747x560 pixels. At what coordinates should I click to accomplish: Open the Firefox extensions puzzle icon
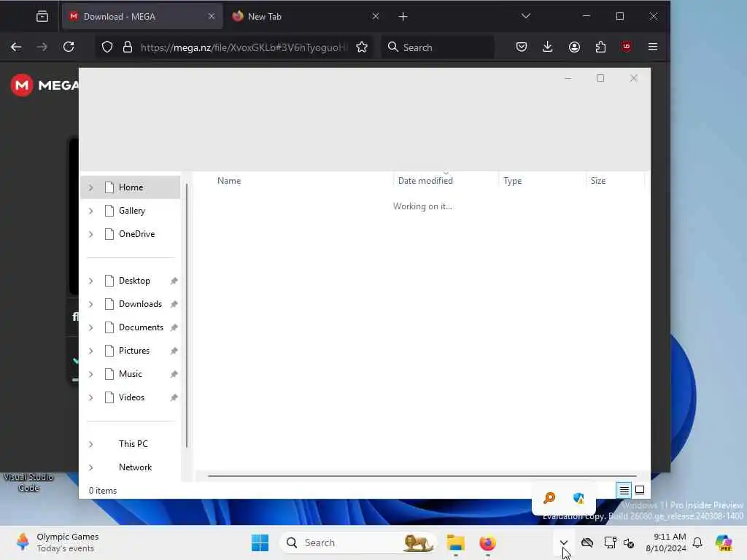tap(600, 47)
